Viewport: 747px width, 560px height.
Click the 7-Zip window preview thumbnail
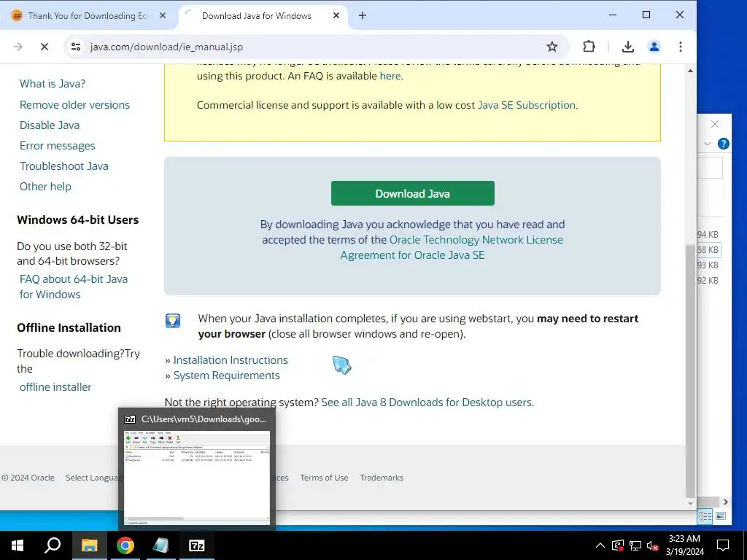coord(197,478)
